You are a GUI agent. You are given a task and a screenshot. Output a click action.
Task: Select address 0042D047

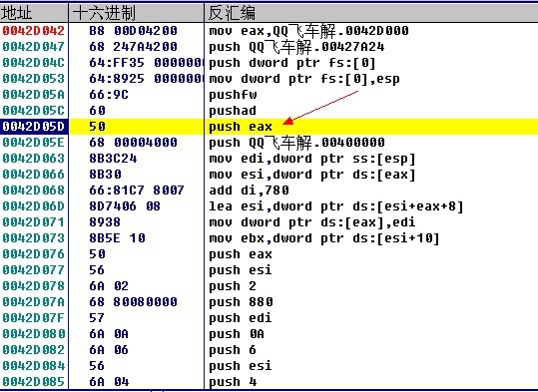33,47
